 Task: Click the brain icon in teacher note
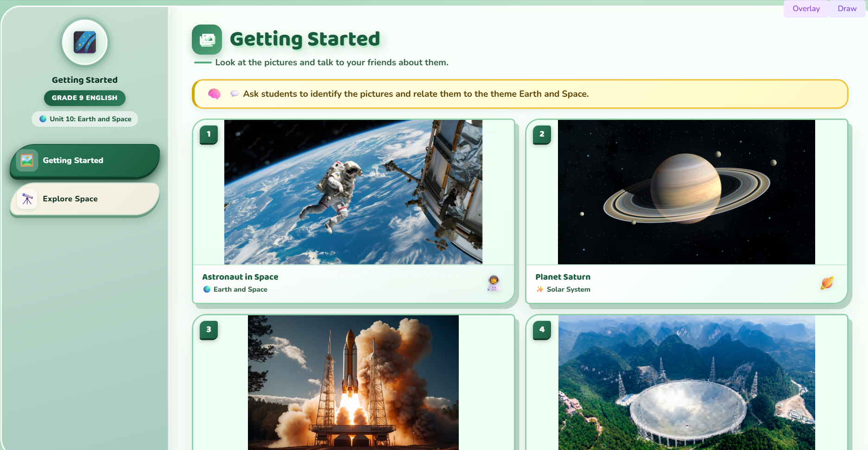(x=214, y=94)
